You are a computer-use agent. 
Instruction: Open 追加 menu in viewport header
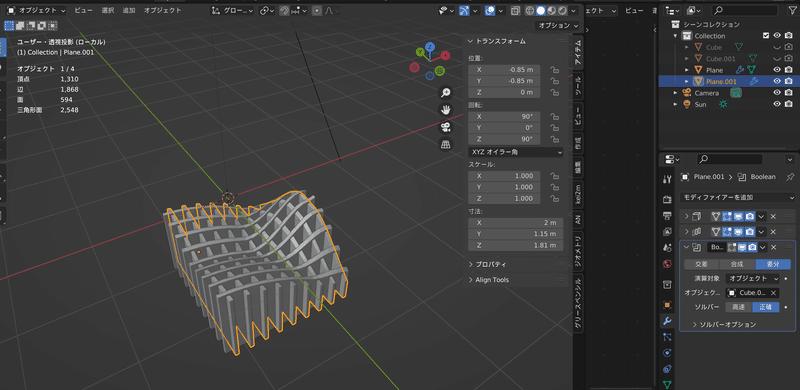point(129,10)
